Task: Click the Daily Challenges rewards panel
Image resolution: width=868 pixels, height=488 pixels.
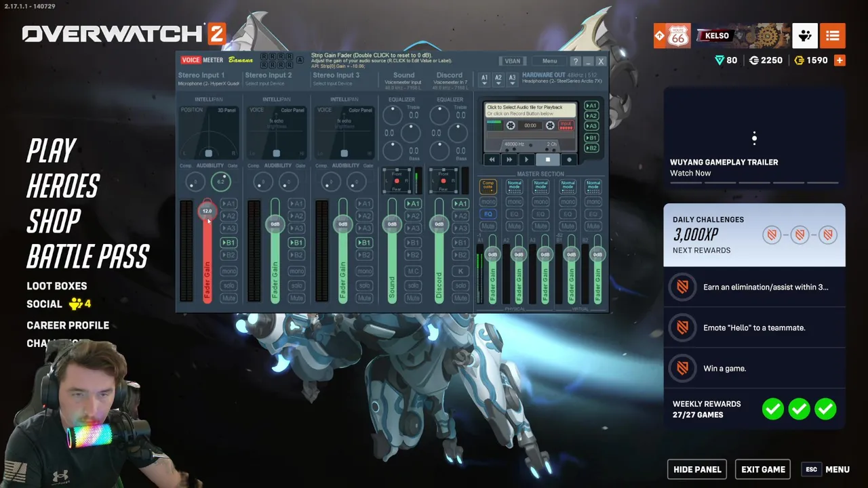Action: (754, 235)
